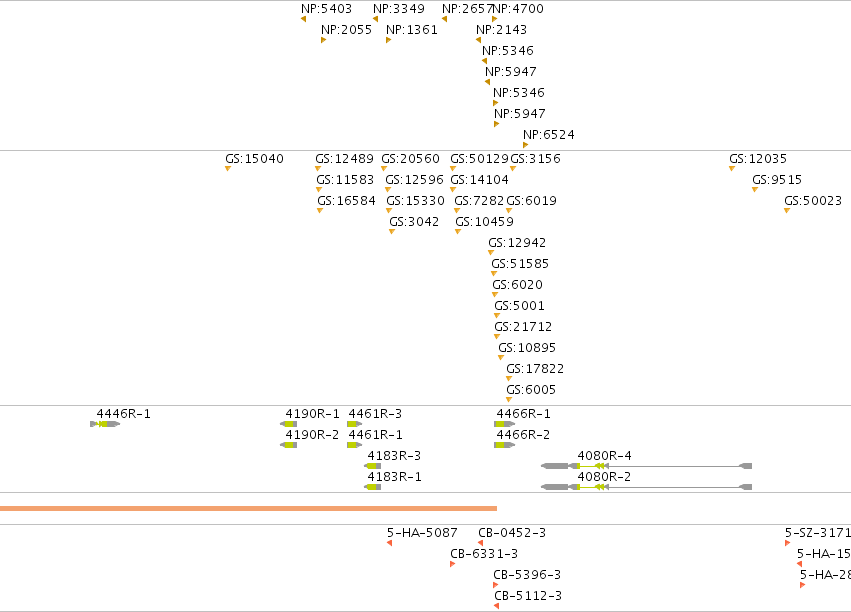Click the 4080R-4 transcript label
The image size is (851, 612).
[605, 456]
